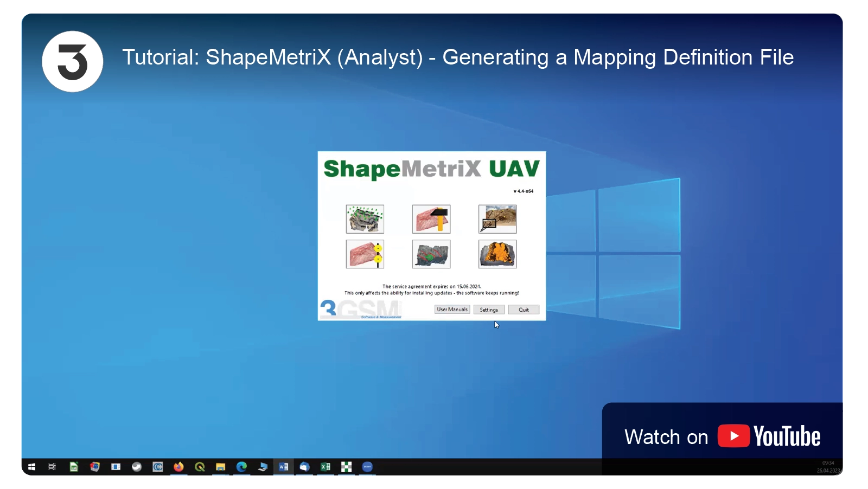This screenshot has height=489, width=868.
Task: Click the User Manuals button
Action: point(452,310)
